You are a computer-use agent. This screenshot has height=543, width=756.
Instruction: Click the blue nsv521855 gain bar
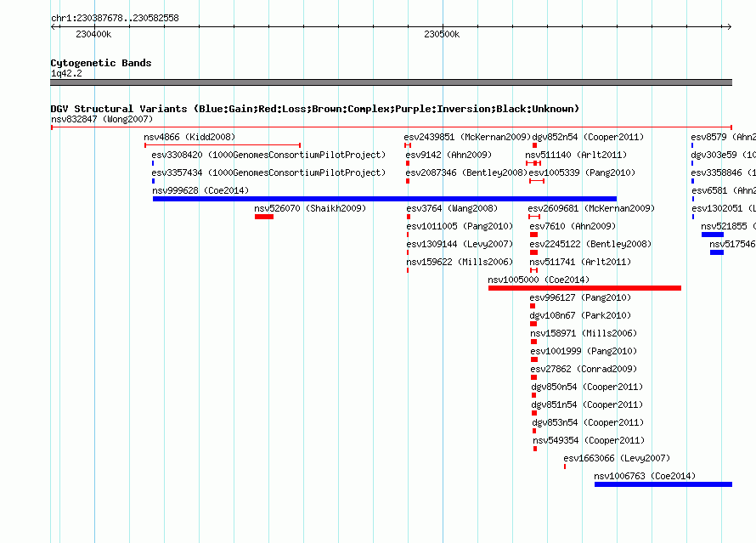[713, 235]
